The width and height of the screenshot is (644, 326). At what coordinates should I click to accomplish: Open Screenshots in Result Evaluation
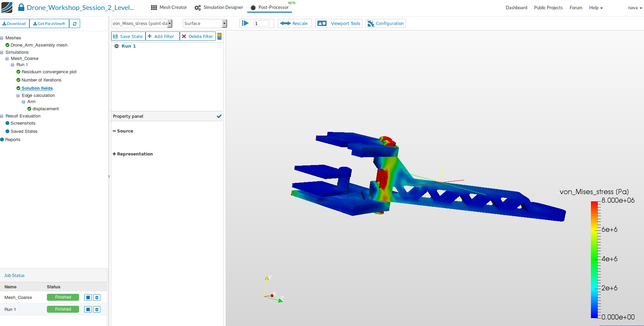[23, 123]
